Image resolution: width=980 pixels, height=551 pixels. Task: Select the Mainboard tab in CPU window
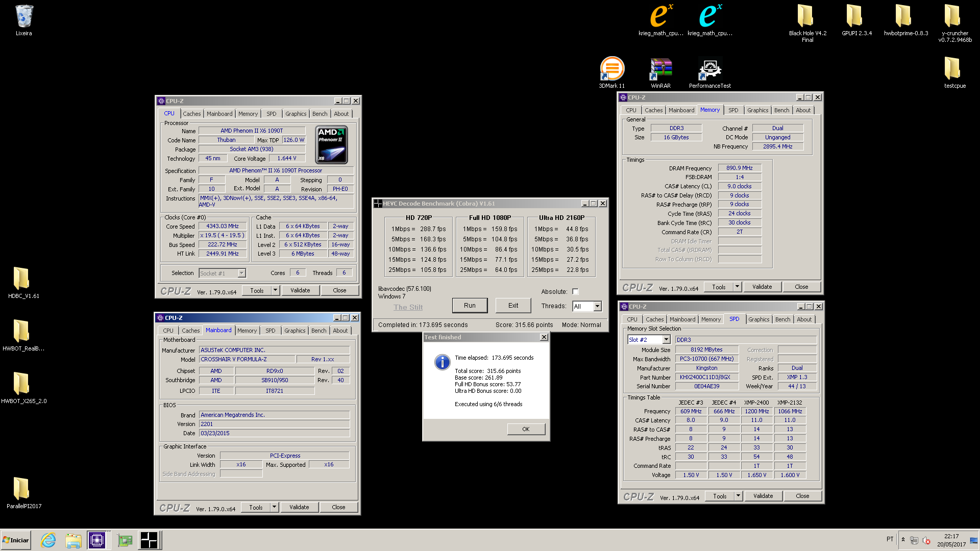click(219, 114)
